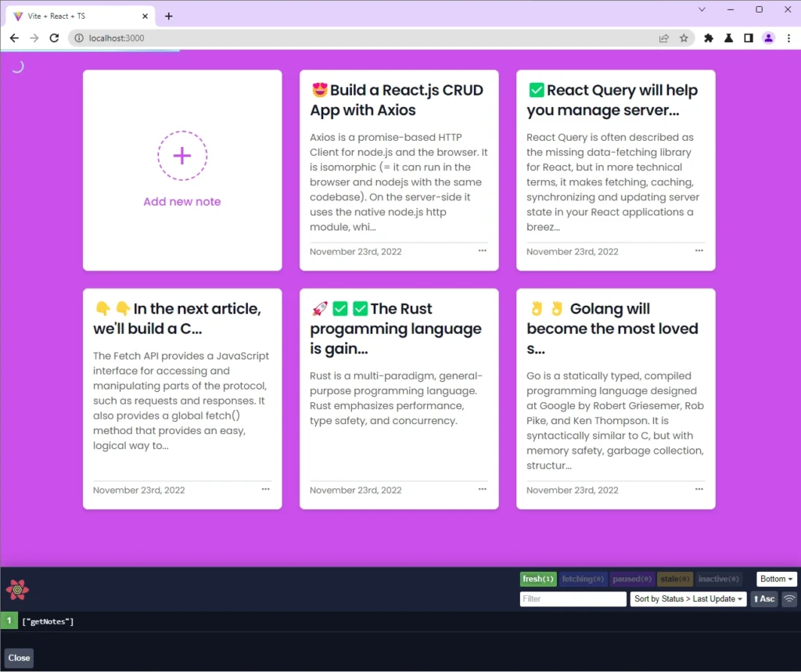Toggle the fresh status filter badge
The width and height of the screenshot is (801, 672).
pyautogui.click(x=537, y=579)
